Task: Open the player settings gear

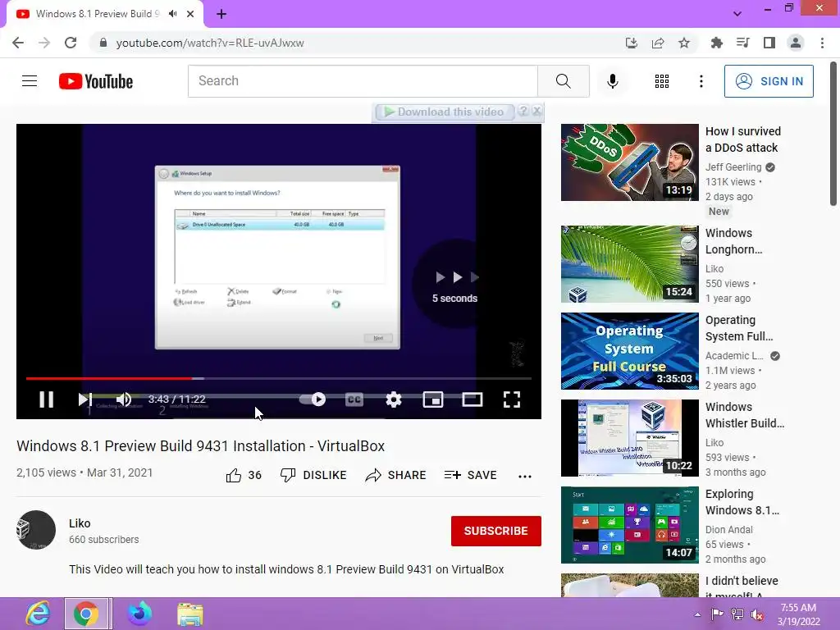Action: click(394, 399)
